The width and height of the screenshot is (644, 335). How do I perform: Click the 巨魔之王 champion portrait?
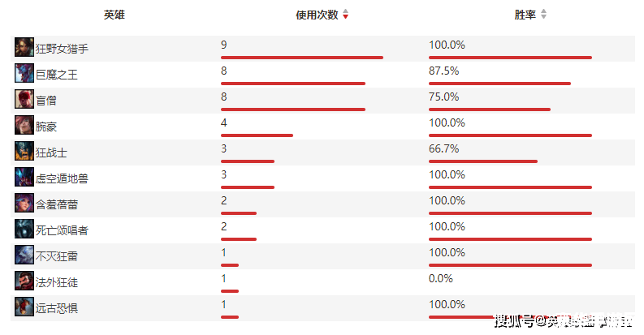24,74
